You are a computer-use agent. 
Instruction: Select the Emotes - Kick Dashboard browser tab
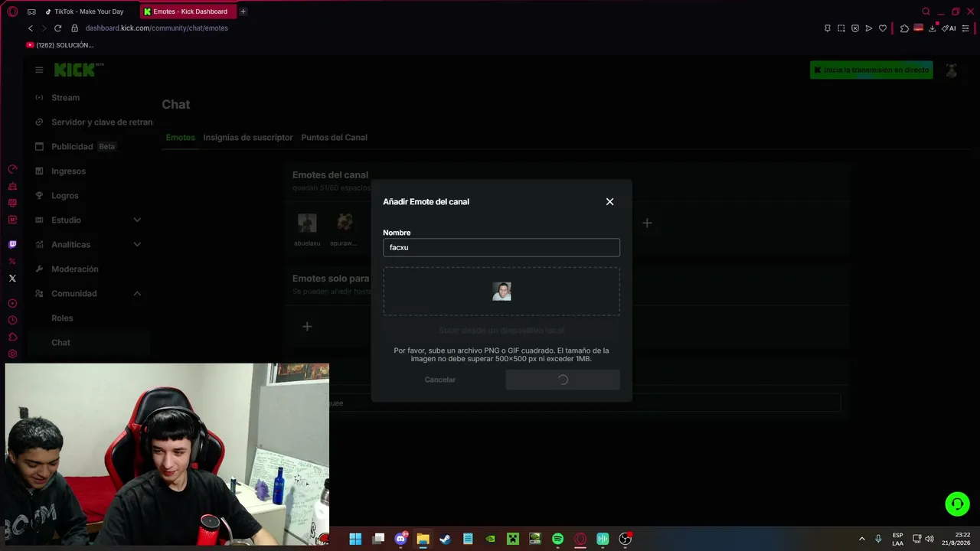coord(190,11)
